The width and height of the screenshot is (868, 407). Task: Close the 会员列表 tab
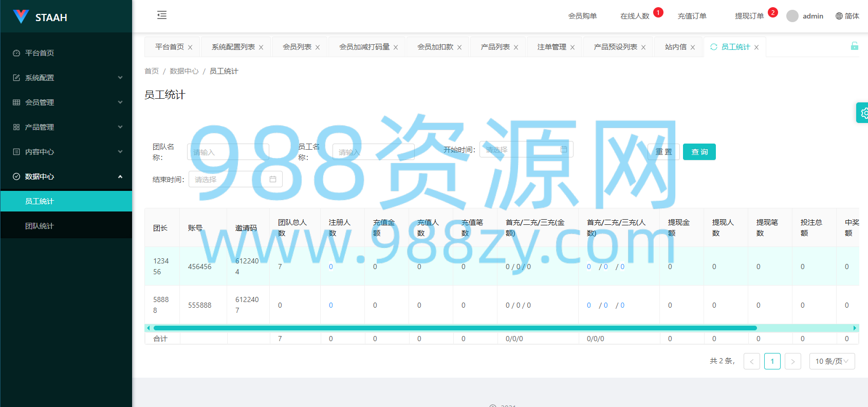(x=318, y=47)
